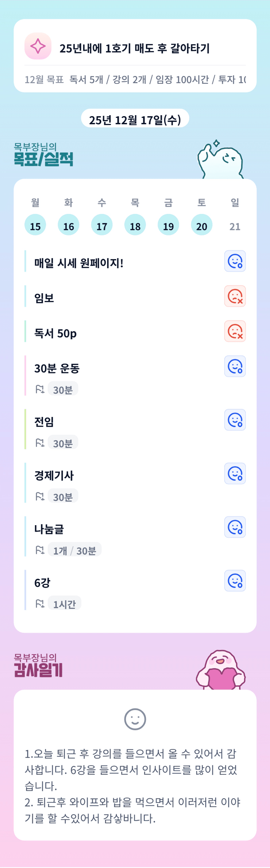
Task: Click the pink heart-holding mascot
Action: pos(221,671)
